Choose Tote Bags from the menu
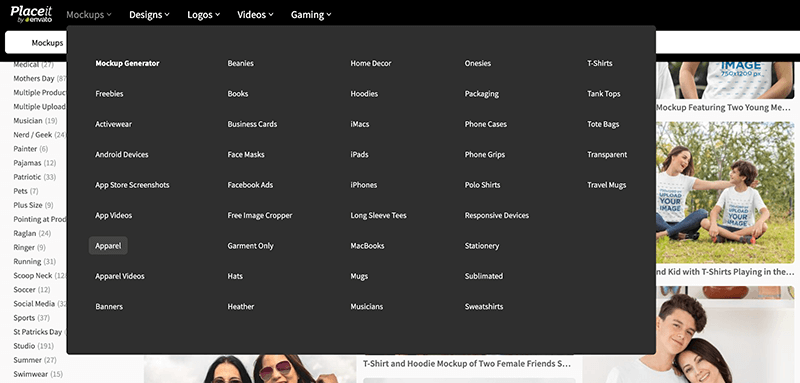800x383 pixels. (603, 124)
